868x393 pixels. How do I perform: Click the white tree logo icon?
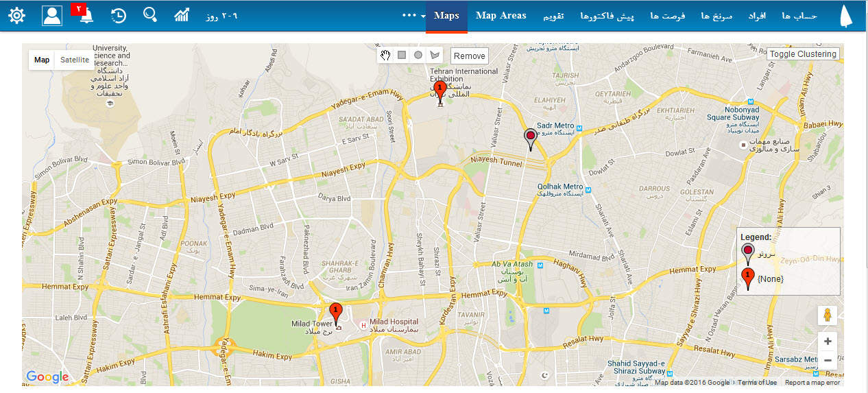click(847, 15)
